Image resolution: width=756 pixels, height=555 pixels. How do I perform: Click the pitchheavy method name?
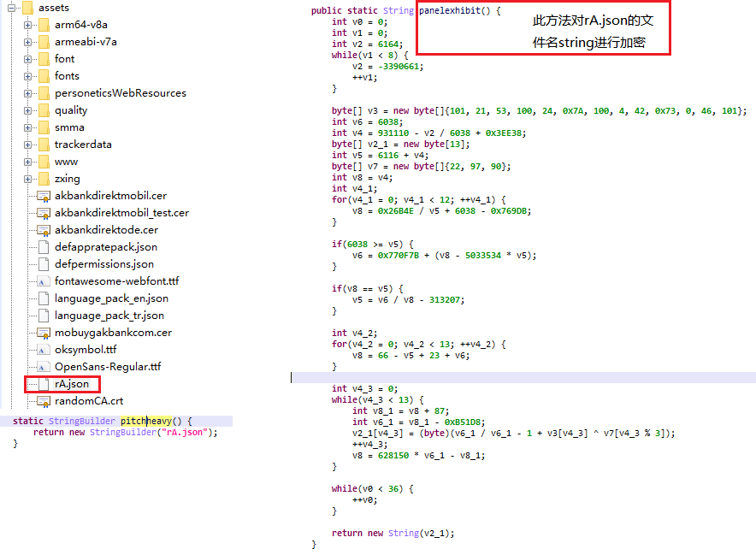click(x=146, y=422)
